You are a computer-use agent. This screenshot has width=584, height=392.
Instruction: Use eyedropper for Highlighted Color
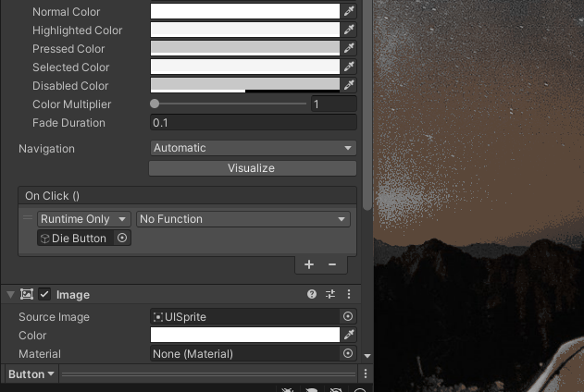(349, 30)
